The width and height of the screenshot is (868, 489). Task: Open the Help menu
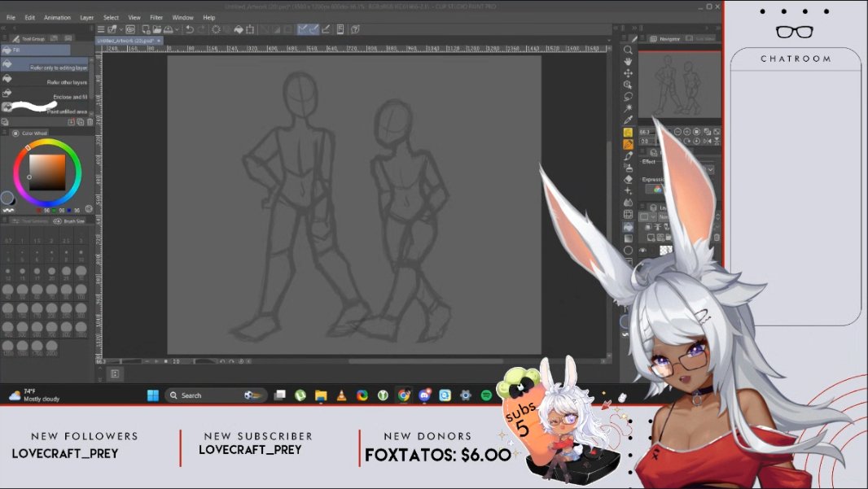pyautogui.click(x=208, y=18)
